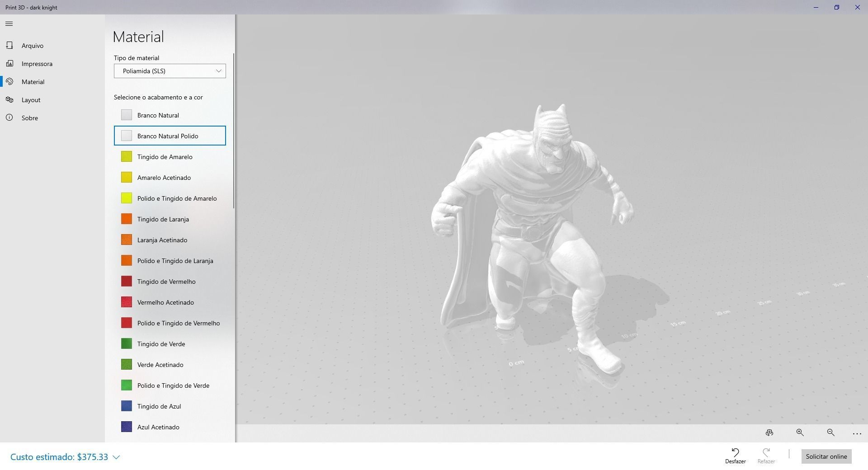Select Azul Acetinado finish
The width and height of the screenshot is (868, 470).
170,427
